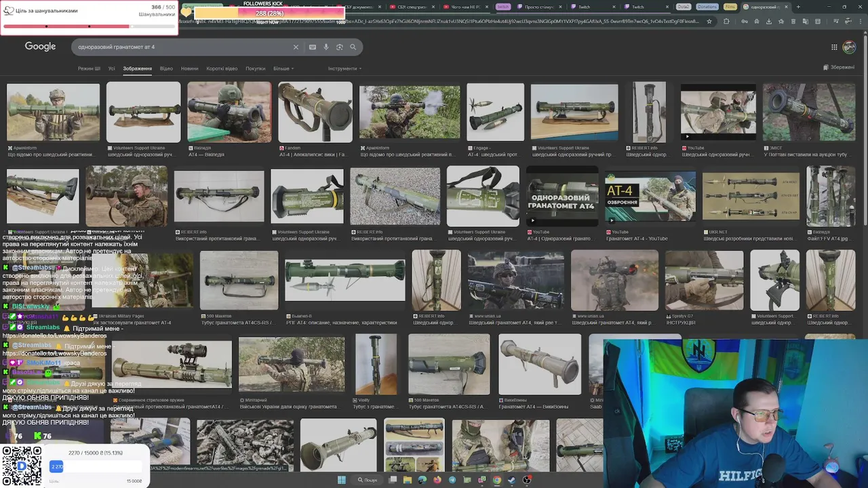Open the on-screen keyboard icon in search box
The width and height of the screenshot is (868, 488).
[312, 47]
